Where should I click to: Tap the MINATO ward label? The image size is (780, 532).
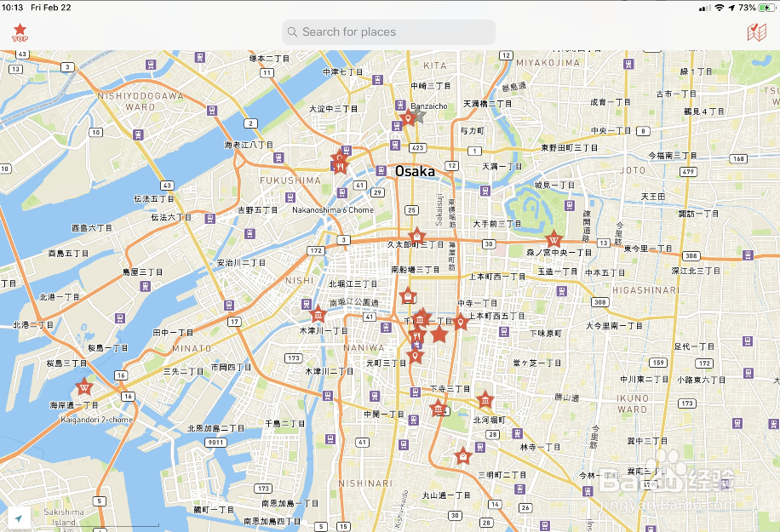coord(192,348)
